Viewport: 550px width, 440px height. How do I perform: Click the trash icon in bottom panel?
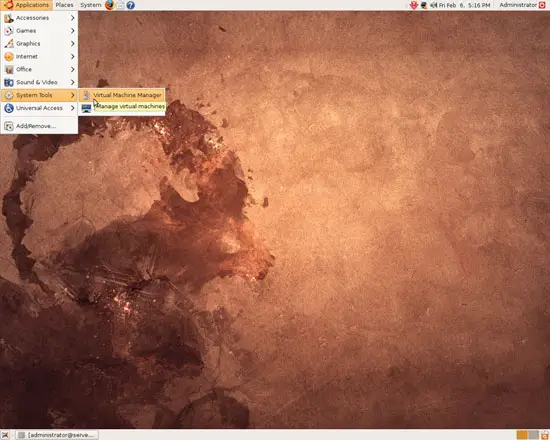pyautogui.click(x=544, y=435)
